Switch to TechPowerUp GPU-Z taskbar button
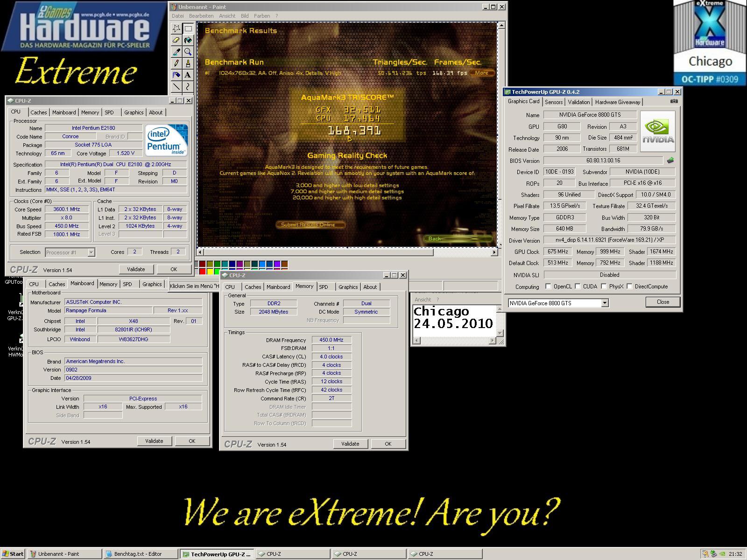Screen dimensions: 747x560 point(217,554)
